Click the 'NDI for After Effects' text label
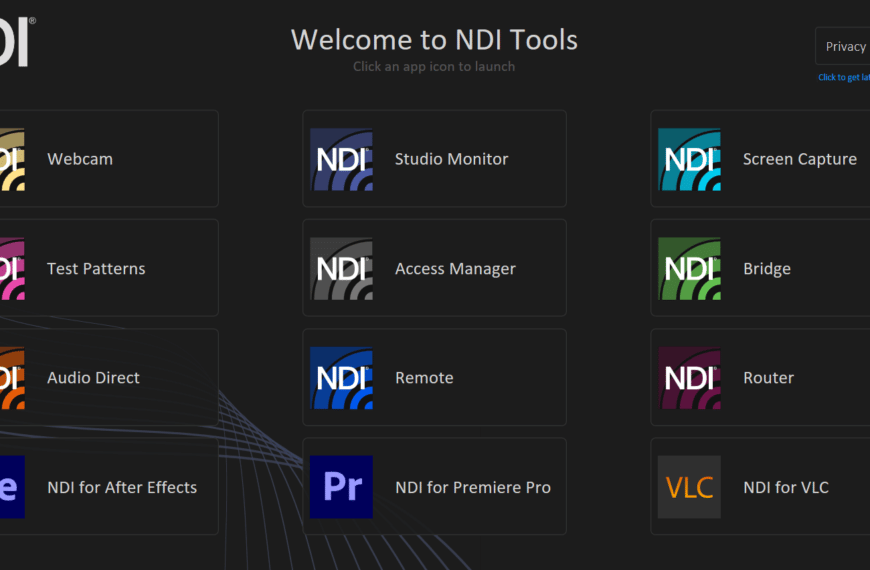 pyautogui.click(x=122, y=488)
